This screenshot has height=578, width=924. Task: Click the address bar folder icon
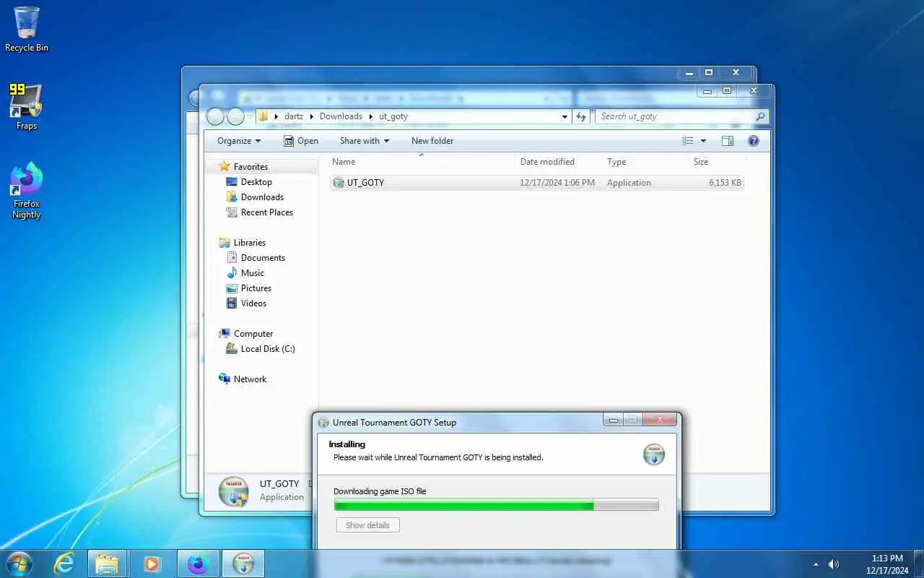click(263, 116)
